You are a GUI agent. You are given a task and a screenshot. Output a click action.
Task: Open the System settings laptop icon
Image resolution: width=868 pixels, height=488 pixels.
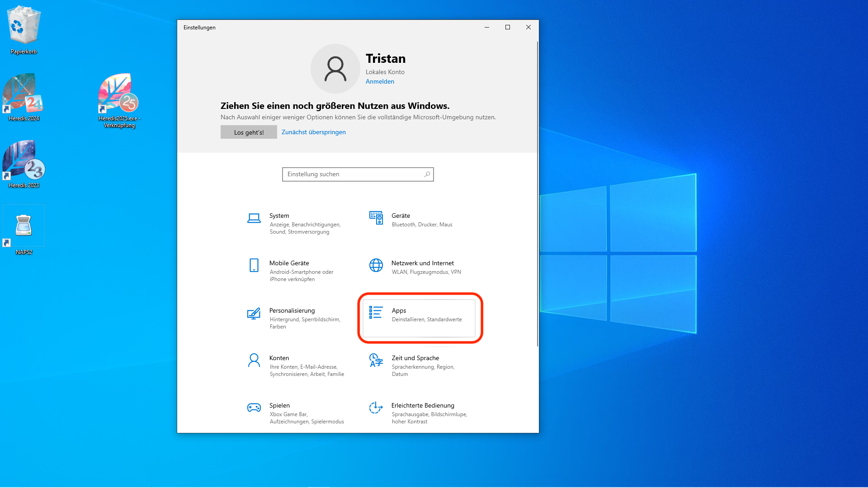[x=254, y=218]
